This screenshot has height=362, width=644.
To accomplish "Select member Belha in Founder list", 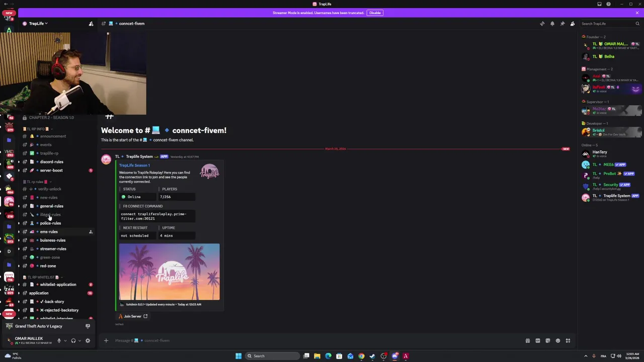I will pos(610,57).
